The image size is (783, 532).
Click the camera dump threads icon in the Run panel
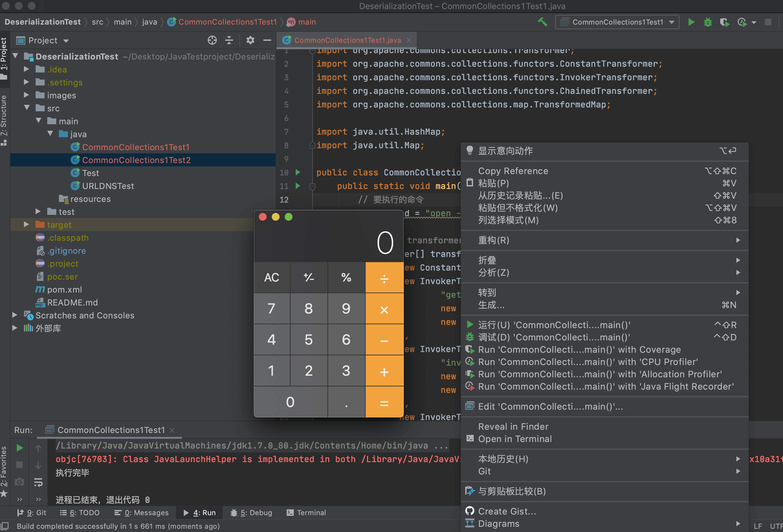(19, 482)
